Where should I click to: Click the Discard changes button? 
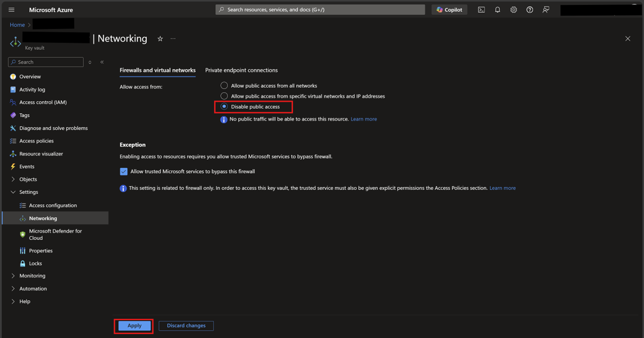coord(186,326)
